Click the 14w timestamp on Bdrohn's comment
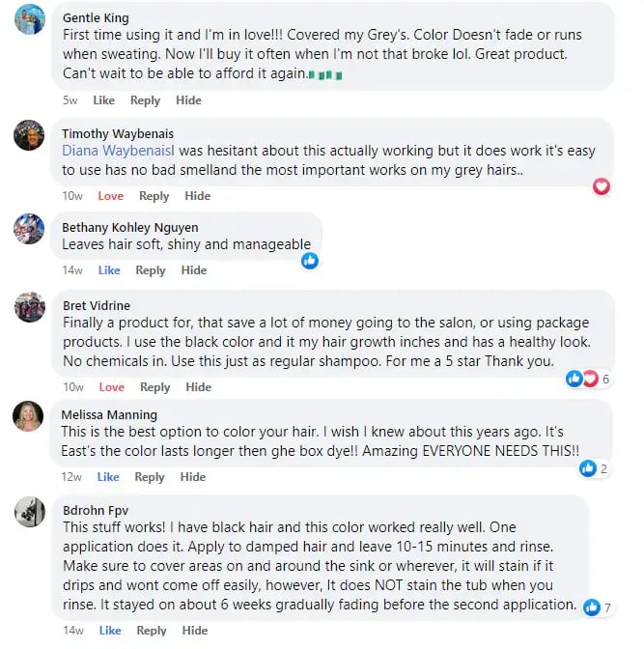 pyautogui.click(x=72, y=631)
